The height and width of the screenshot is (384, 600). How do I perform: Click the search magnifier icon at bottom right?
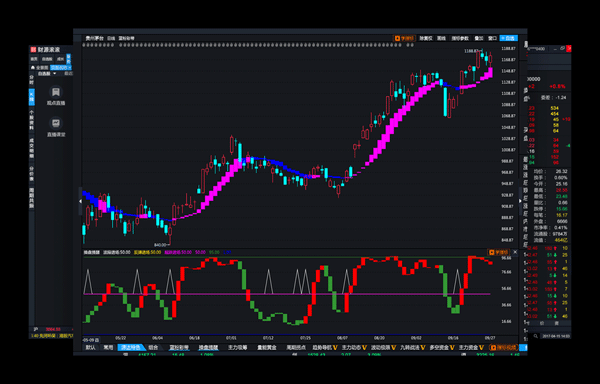(535, 336)
